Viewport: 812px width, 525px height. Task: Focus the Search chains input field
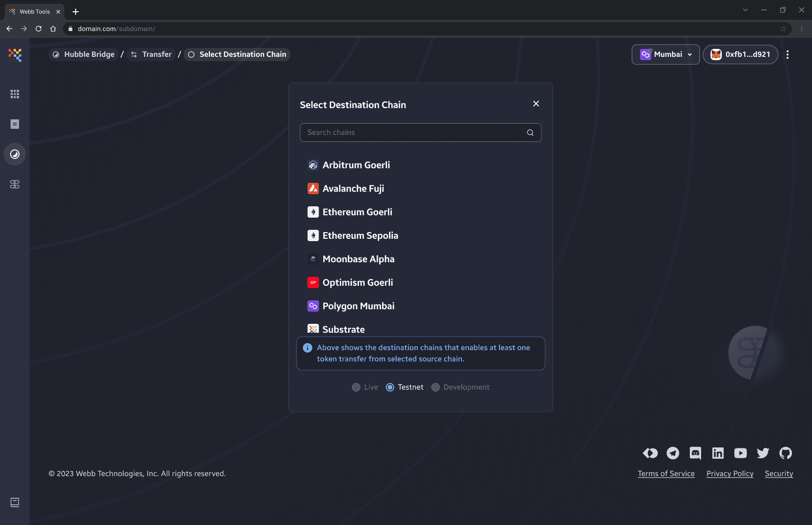point(421,133)
